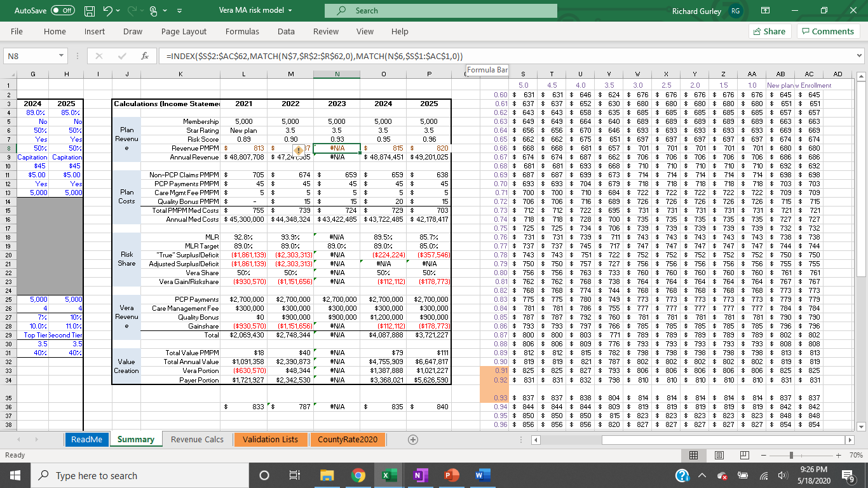Open the Insert Function fx button
Screen dimensions: 868x488
coord(145,56)
